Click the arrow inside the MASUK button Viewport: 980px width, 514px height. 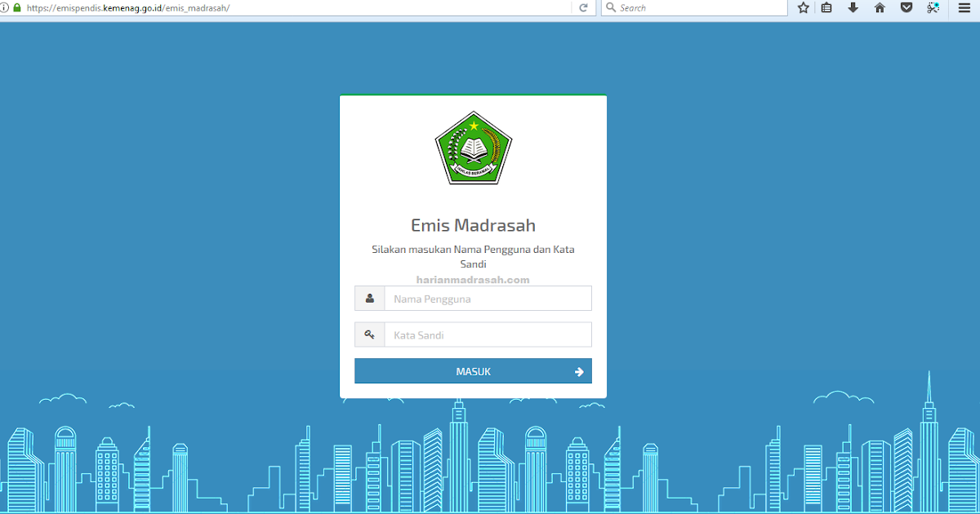click(579, 370)
